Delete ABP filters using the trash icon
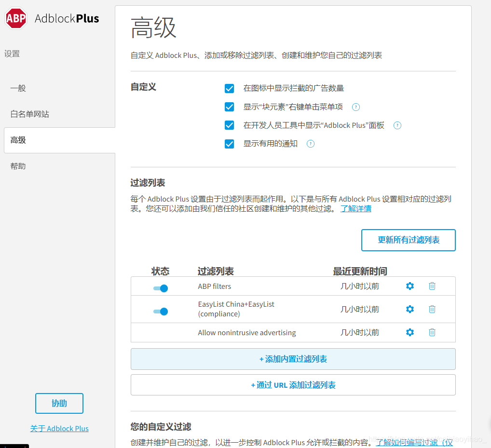The height and width of the screenshot is (448, 491). pyautogui.click(x=432, y=286)
